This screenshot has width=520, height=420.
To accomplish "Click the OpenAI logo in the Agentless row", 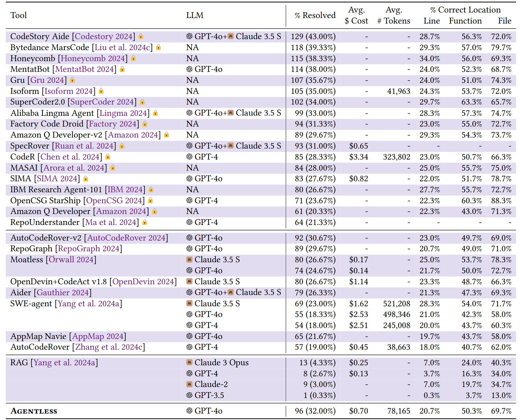I will [x=189, y=411].
